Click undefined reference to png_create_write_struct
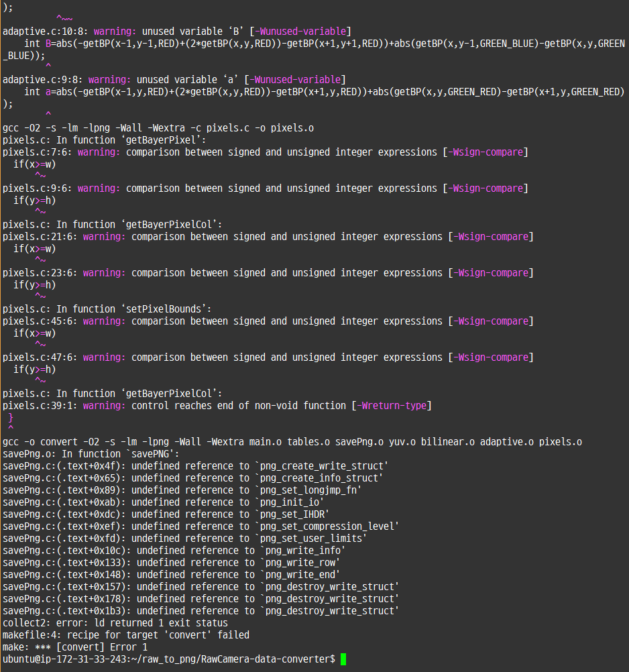Screen dimensions: 629x672 pyautogui.click(x=195, y=466)
